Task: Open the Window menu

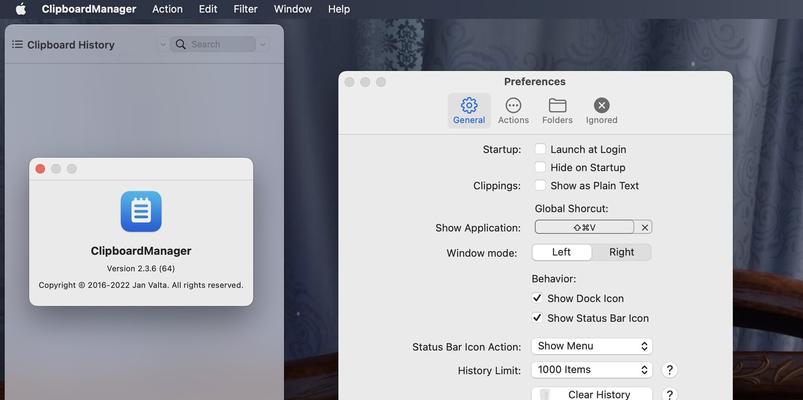Action: pos(293,9)
